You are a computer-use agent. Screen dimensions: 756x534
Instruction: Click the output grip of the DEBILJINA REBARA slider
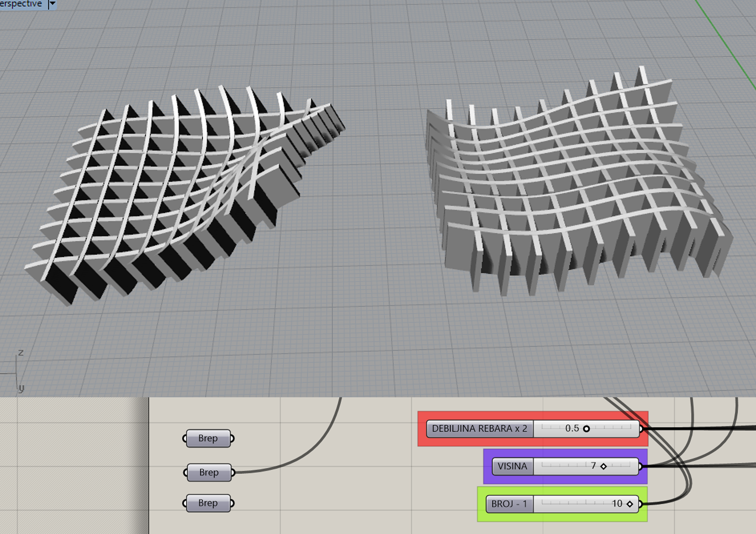641,429
